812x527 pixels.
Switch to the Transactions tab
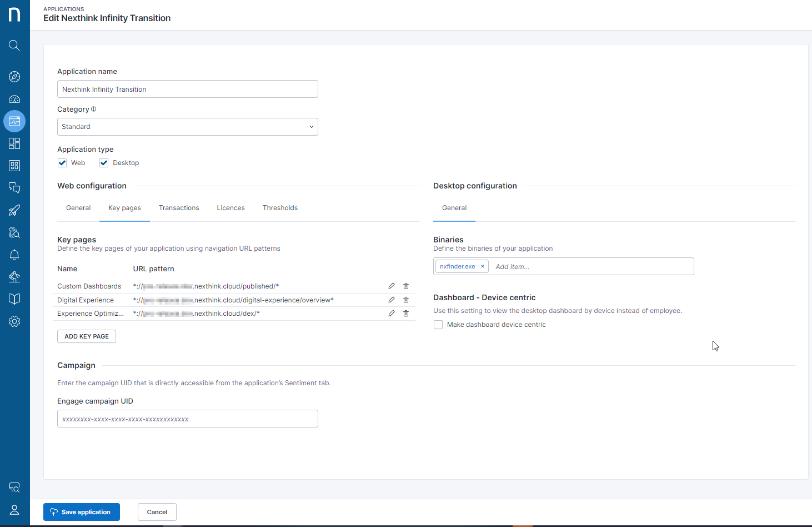point(179,208)
